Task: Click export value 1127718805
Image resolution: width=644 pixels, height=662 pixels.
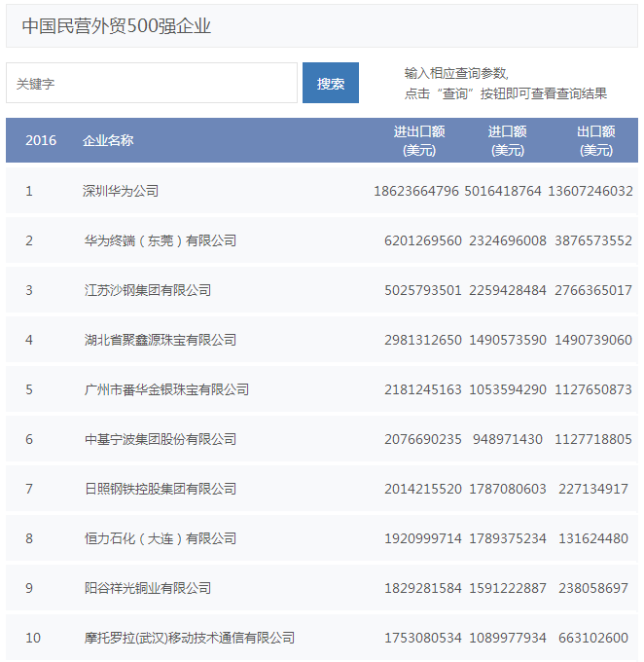Action: tap(593, 439)
